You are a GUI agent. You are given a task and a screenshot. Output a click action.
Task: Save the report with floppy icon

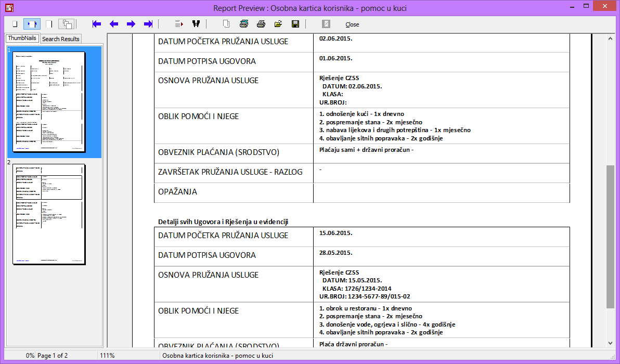(295, 24)
